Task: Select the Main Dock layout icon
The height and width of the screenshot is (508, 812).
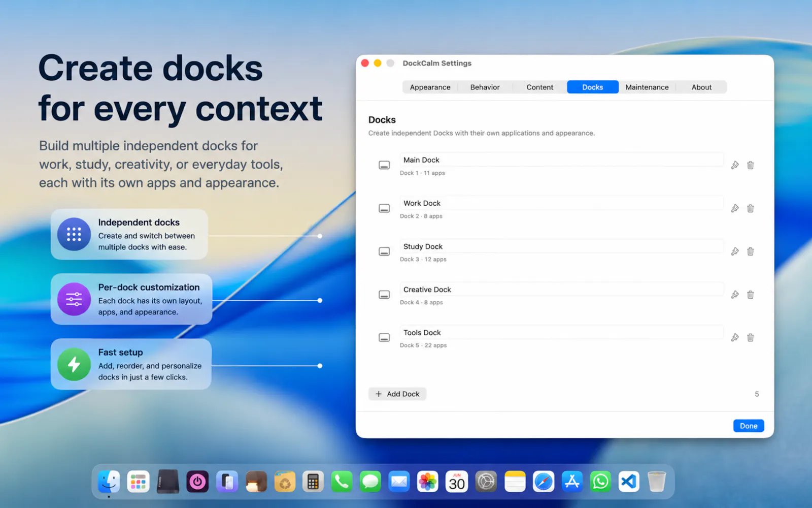Action: click(x=384, y=165)
